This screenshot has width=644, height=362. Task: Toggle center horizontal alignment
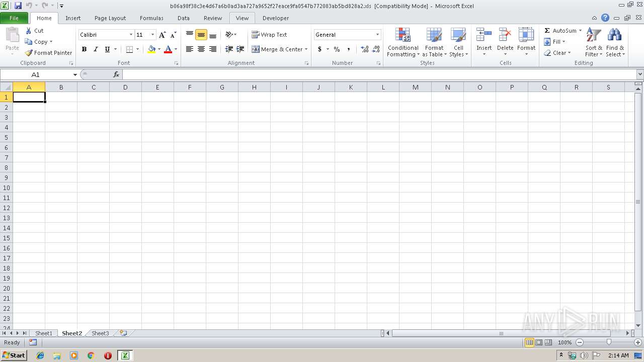[201, 49]
